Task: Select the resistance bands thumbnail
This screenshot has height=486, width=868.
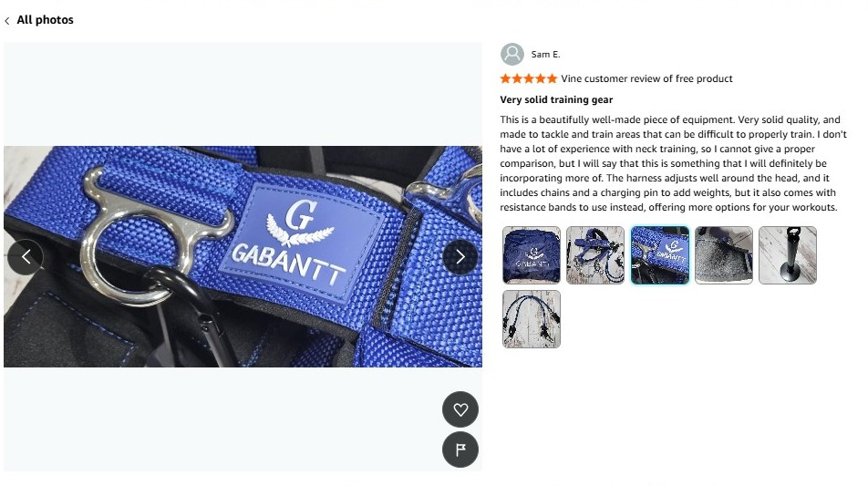Action: coord(532,319)
